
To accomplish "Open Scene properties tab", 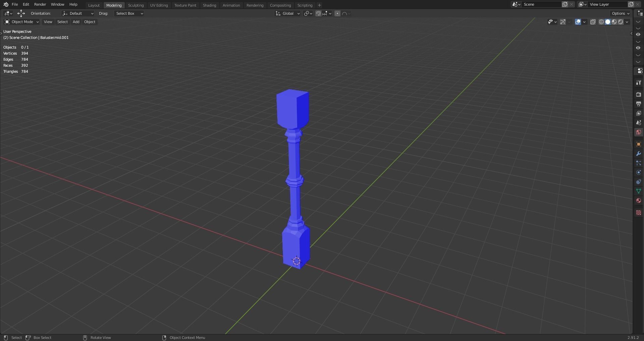I will 639,123.
